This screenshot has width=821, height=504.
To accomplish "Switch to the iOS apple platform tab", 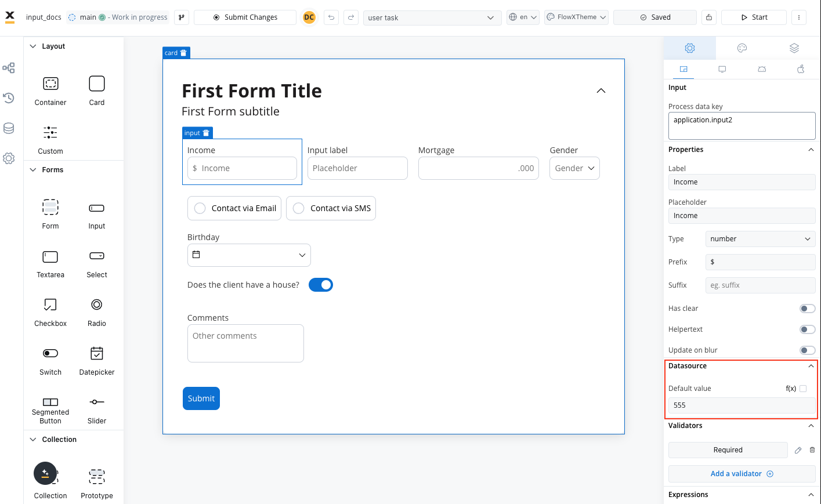I will click(801, 69).
